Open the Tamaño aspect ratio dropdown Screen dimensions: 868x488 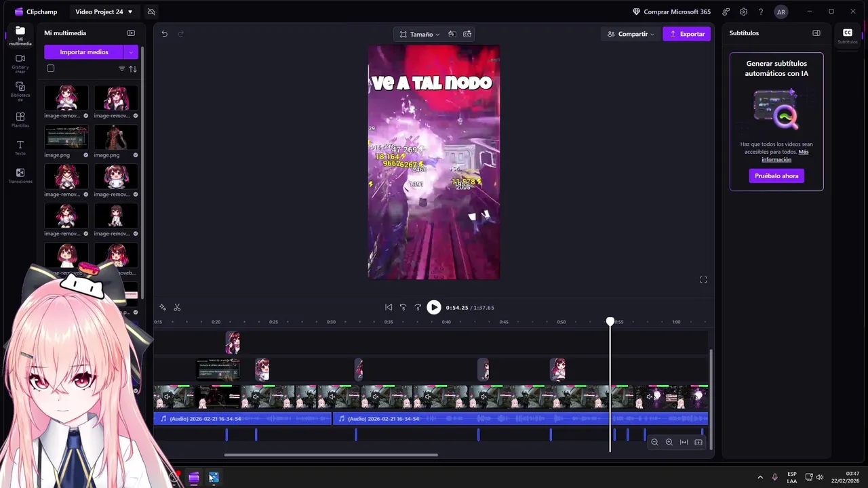tap(419, 34)
